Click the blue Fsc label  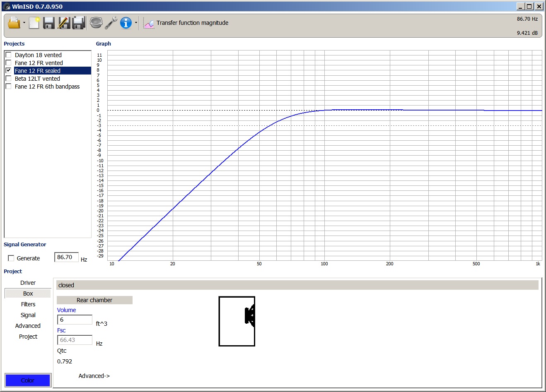(61, 330)
